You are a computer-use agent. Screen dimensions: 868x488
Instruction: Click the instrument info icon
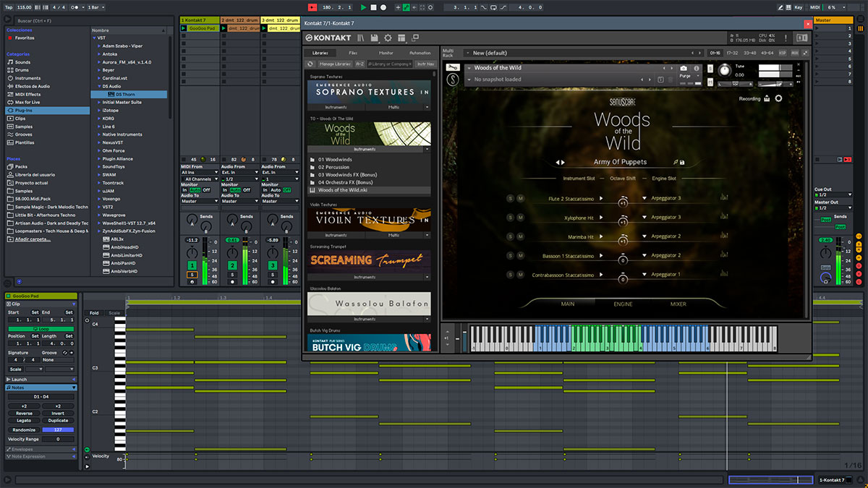click(x=697, y=68)
